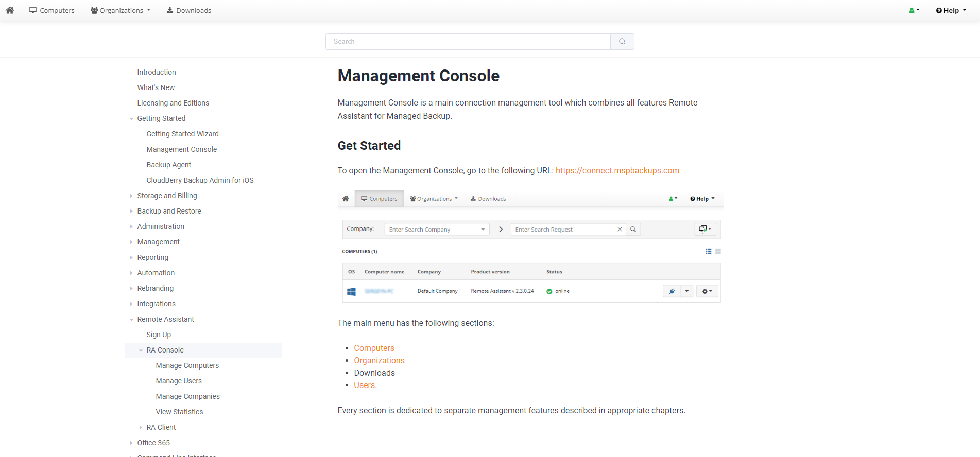Go to the home icon in top bar

[x=10, y=10]
